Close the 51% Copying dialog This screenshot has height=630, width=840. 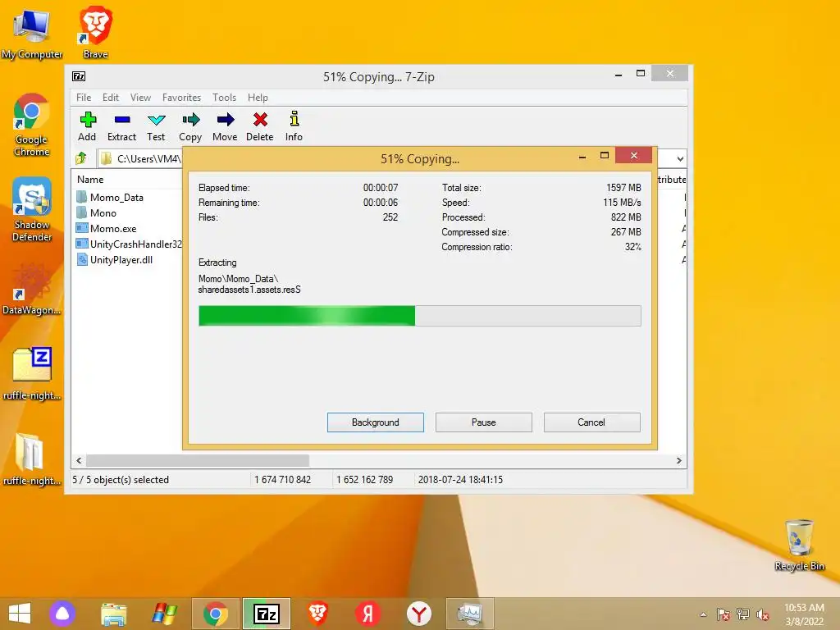coord(634,155)
